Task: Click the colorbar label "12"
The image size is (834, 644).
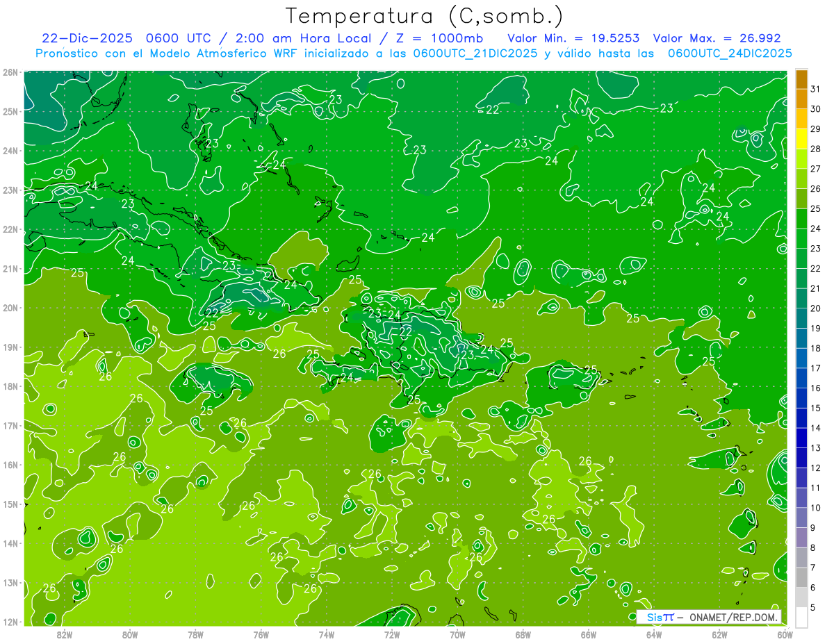Action: [815, 468]
